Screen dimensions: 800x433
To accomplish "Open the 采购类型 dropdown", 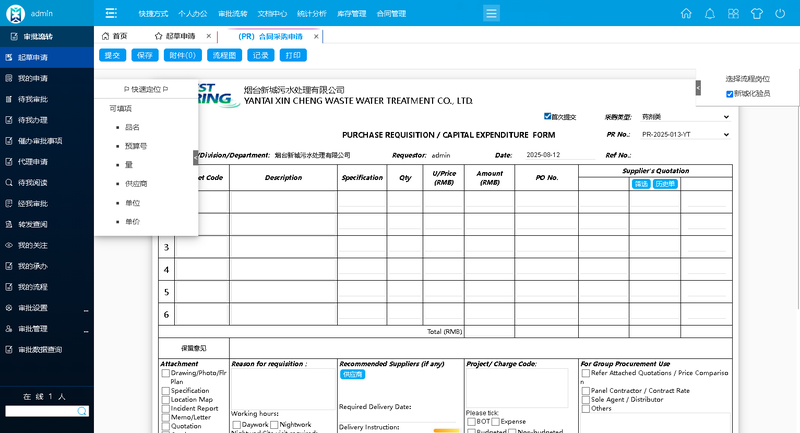I will click(x=685, y=117).
